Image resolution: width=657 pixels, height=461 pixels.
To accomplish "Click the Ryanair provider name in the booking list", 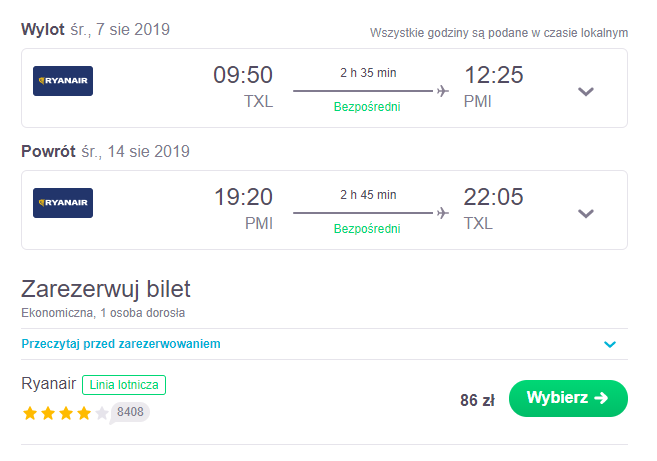I will coord(49,383).
